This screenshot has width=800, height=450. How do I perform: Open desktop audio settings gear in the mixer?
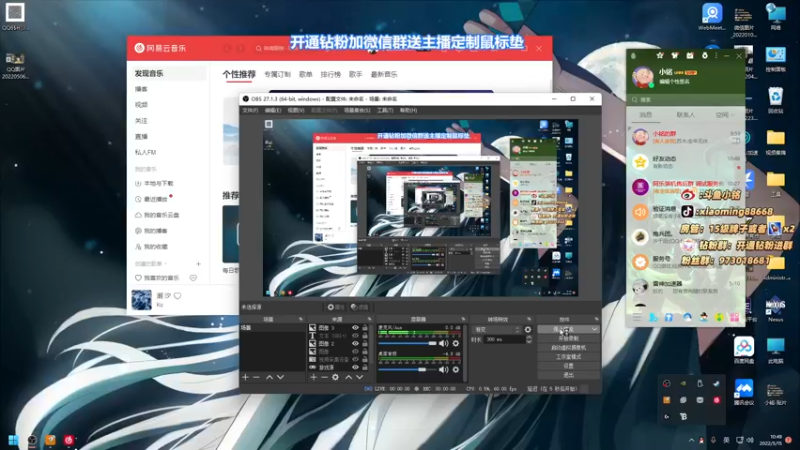pos(456,369)
